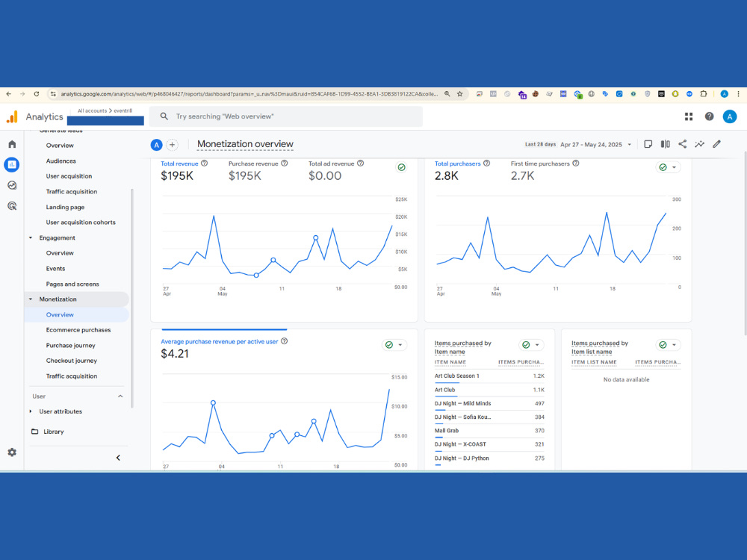Open Chrome three-dot menu
This screenshot has height=560, width=747.
pos(739,94)
